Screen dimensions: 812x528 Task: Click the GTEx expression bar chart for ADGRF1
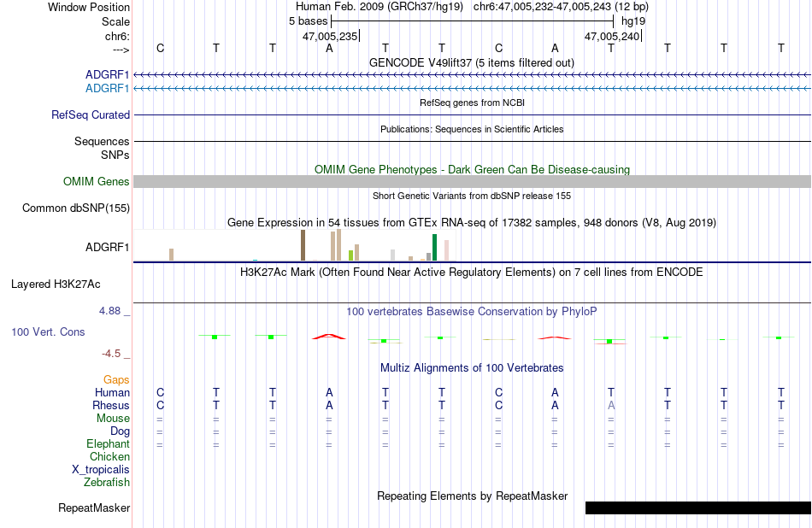(x=295, y=245)
